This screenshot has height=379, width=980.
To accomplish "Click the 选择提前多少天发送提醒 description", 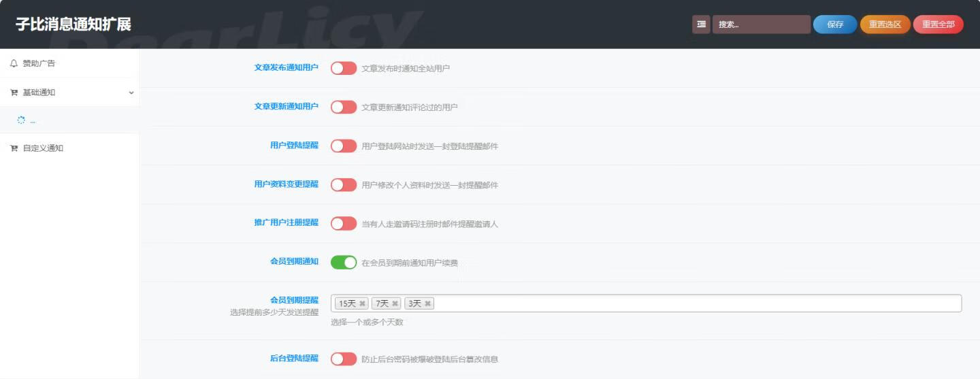I will click(274, 312).
